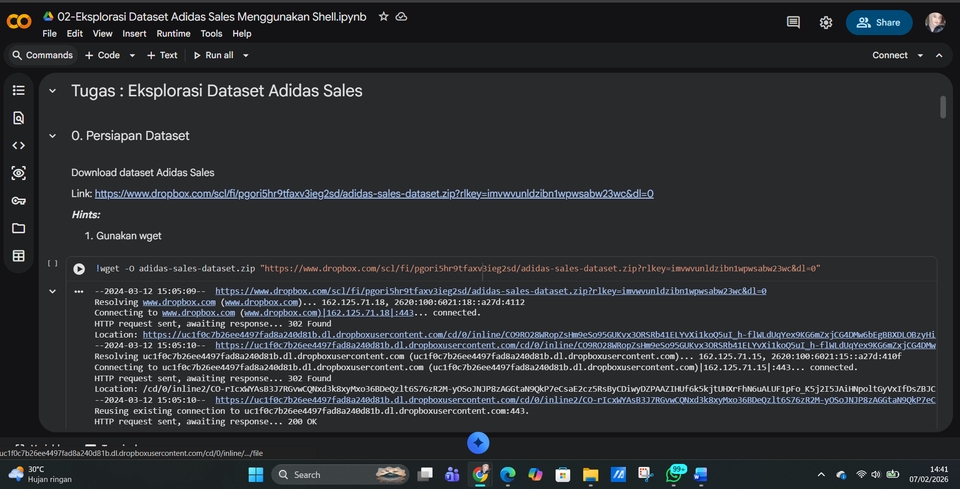The image size is (960, 489).
Task: Check cloud save status icon
Action: [x=402, y=17]
